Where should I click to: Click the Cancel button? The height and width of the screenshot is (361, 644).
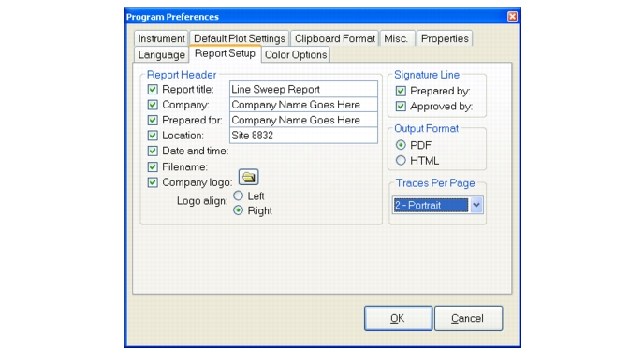coord(468,318)
